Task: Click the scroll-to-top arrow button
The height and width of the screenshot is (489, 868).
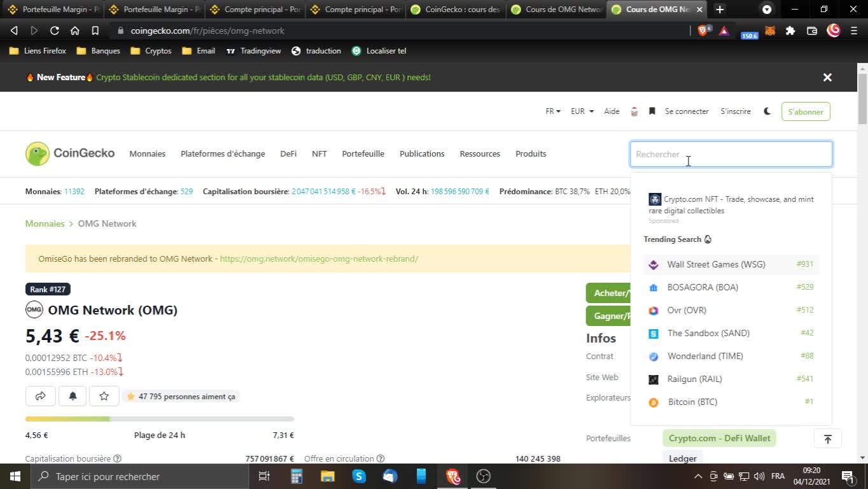Action: (828, 439)
